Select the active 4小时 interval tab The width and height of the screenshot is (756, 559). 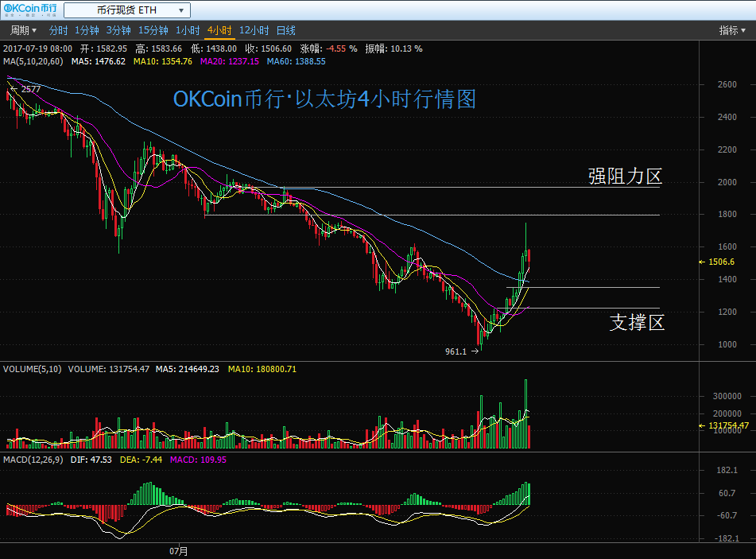tap(219, 30)
